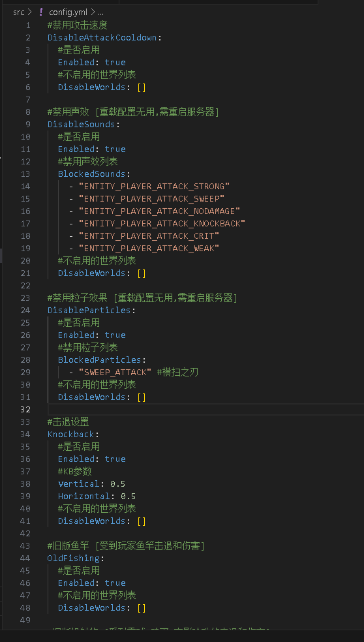Select line number 1 in the gutter
364x642 pixels.
(x=28, y=25)
